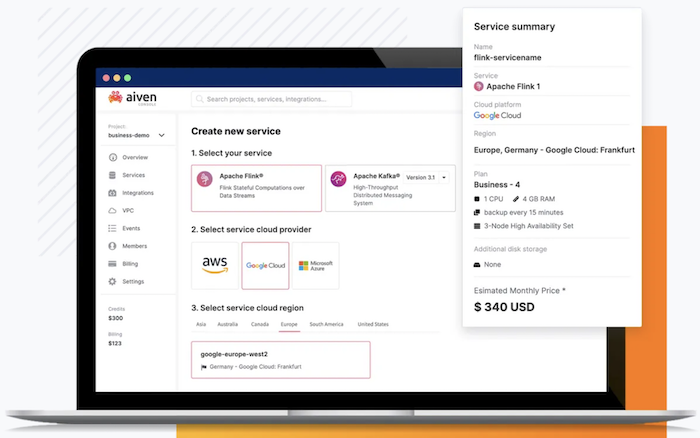This screenshot has height=438, width=700.
Task: Click the disk storage None icon
Action: point(477,265)
